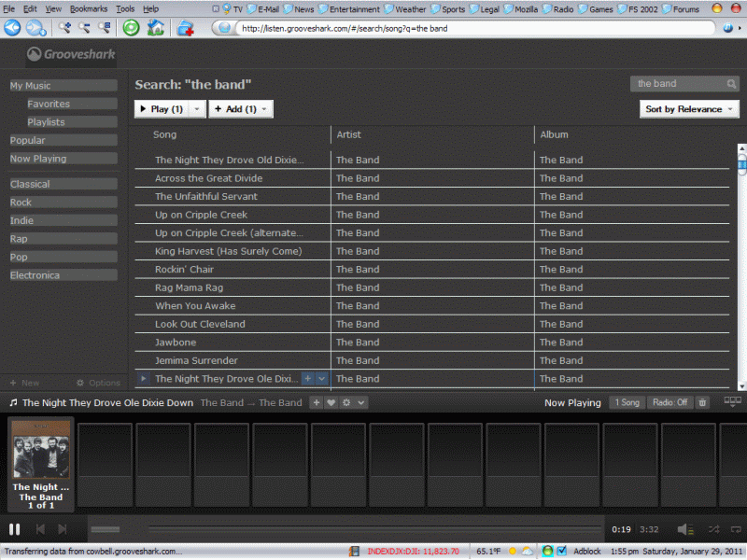Go forward with the browser Forward arrow
Screen dimensions: 747x560
(35, 28)
